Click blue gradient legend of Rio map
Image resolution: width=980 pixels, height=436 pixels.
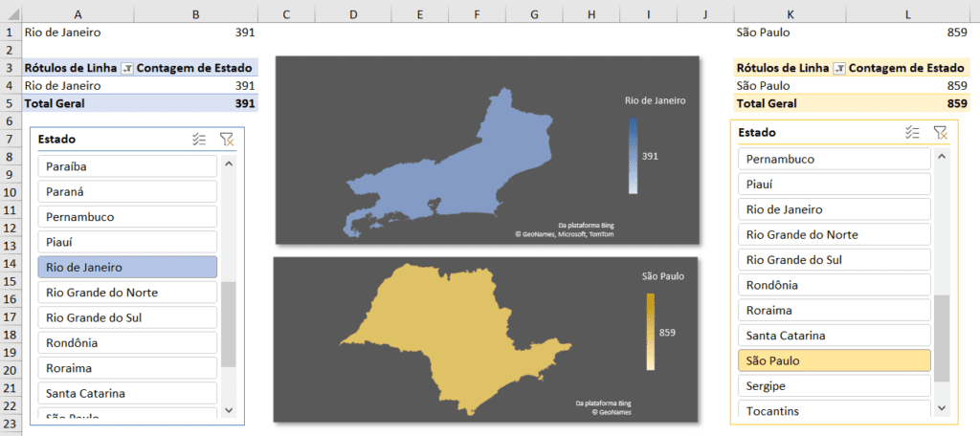coord(634,156)
